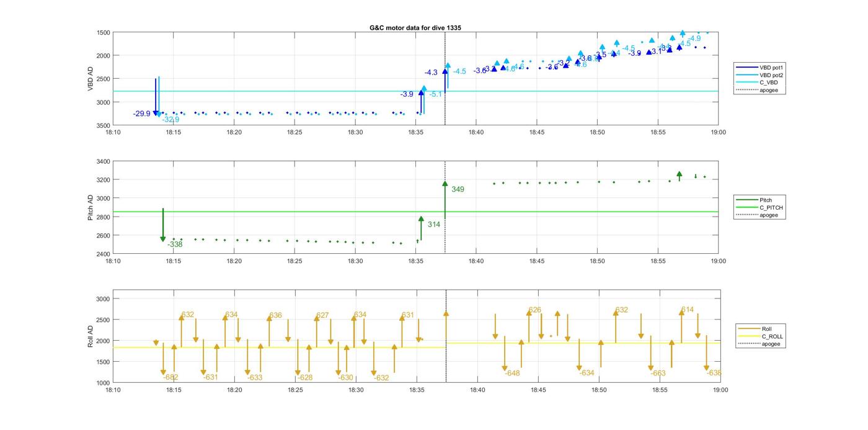Screen dimensions: 868x430
Task: Click the -682 roll data label
Action: click(170, 377)
